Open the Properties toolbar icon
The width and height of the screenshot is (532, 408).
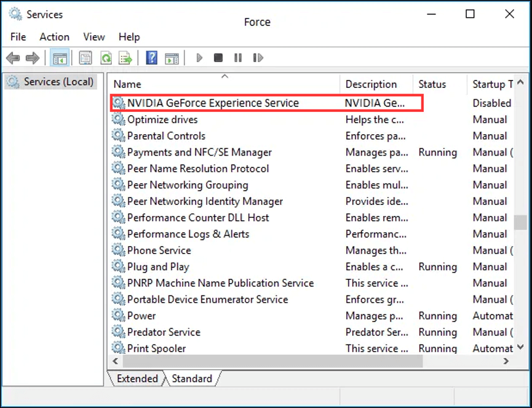[x=85, y=58]
